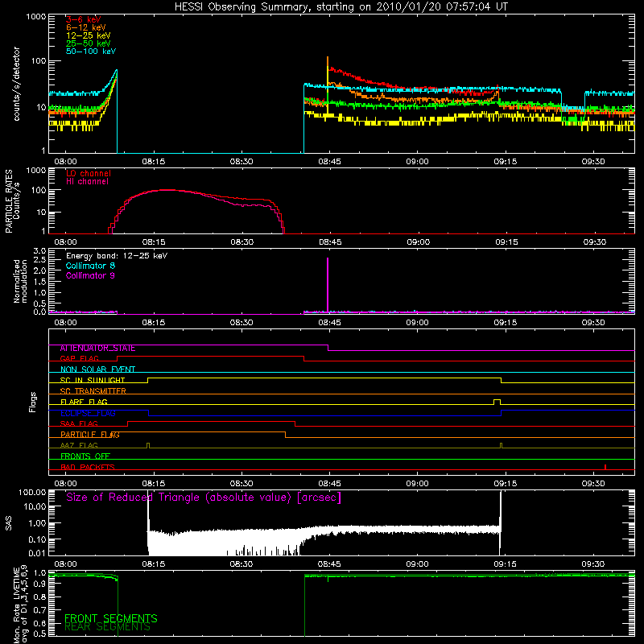Click the 'Energy band: 12-25 keV' caption
Viewport: 644px width, 644px height.
(x=117, y=256)
